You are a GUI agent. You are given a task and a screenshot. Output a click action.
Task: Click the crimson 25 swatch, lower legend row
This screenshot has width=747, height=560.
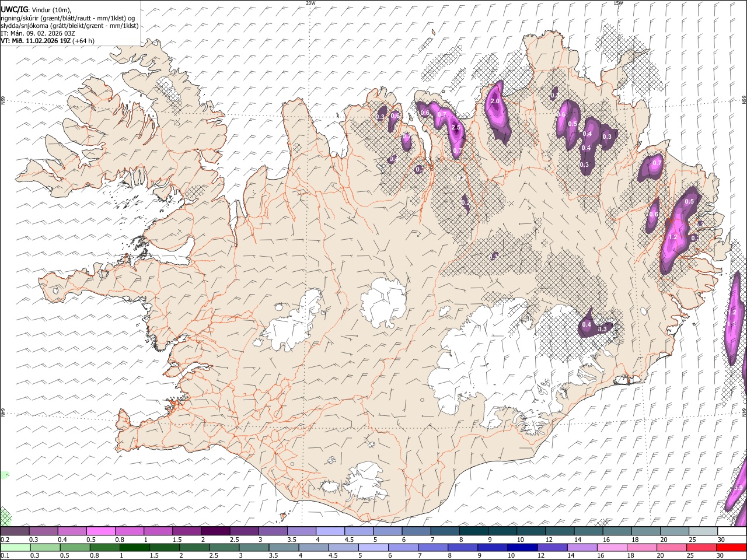(701, 547)
